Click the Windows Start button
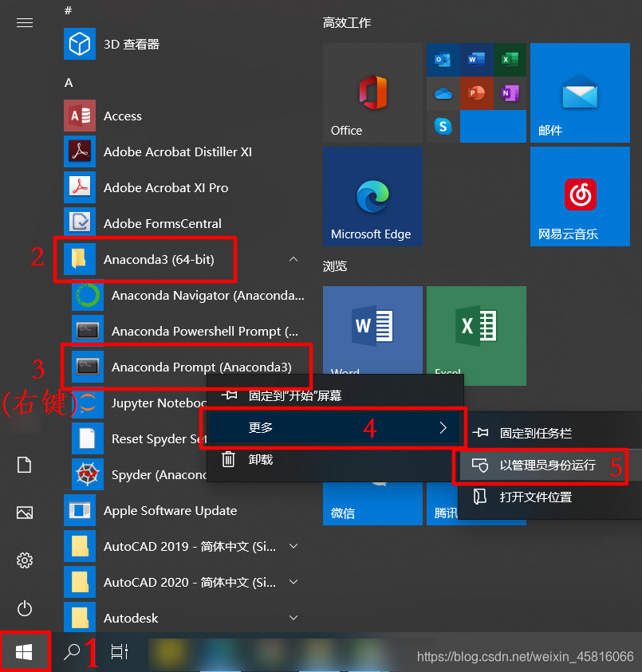Viewport: 642px width, 672px height. click(24, 652)
